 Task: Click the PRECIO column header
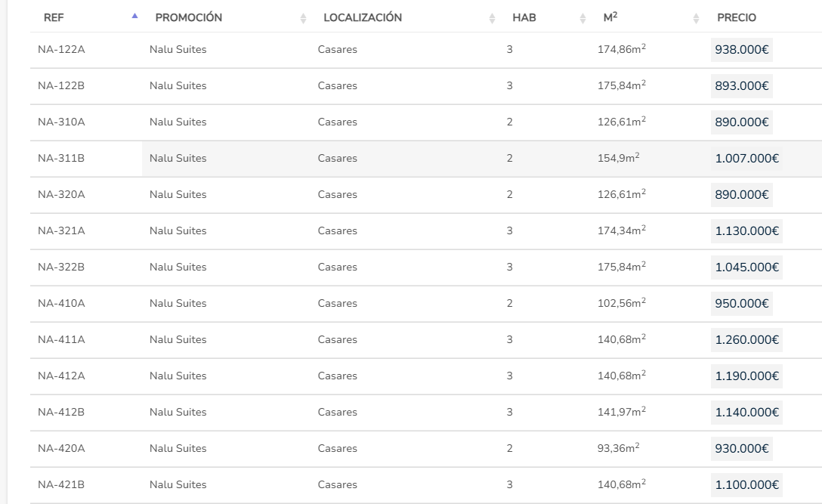[737, 18]
